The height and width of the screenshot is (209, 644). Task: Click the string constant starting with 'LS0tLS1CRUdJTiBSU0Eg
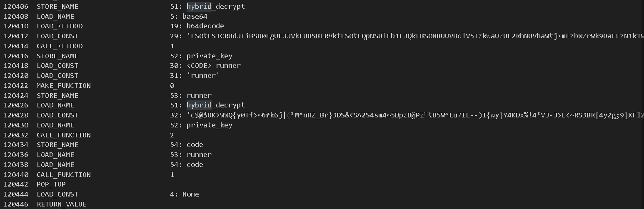412,36
